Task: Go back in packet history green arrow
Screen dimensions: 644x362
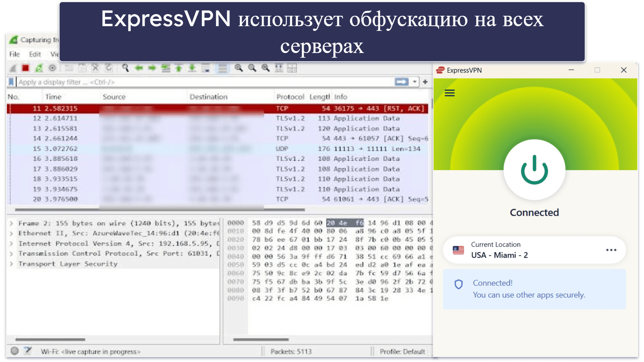Action: point(139,68)
